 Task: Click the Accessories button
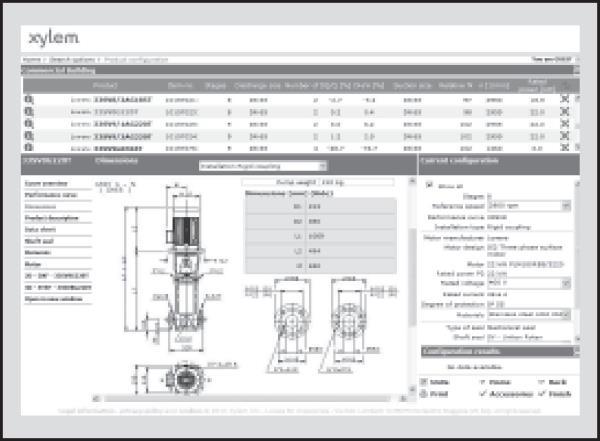507,394
